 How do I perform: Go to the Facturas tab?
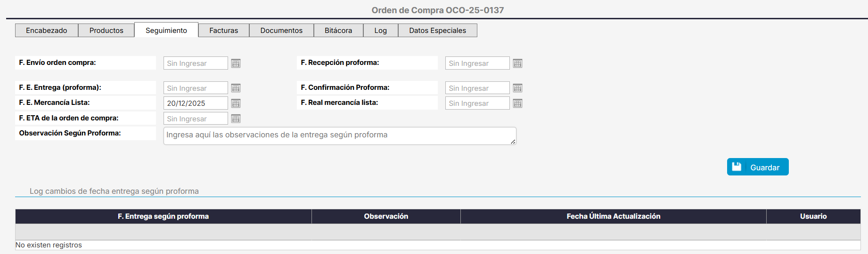(x=224, y=31)
